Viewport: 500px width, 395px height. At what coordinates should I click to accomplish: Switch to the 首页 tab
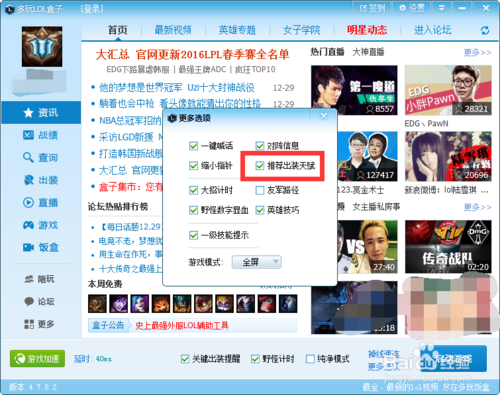(x=118, y=30)
